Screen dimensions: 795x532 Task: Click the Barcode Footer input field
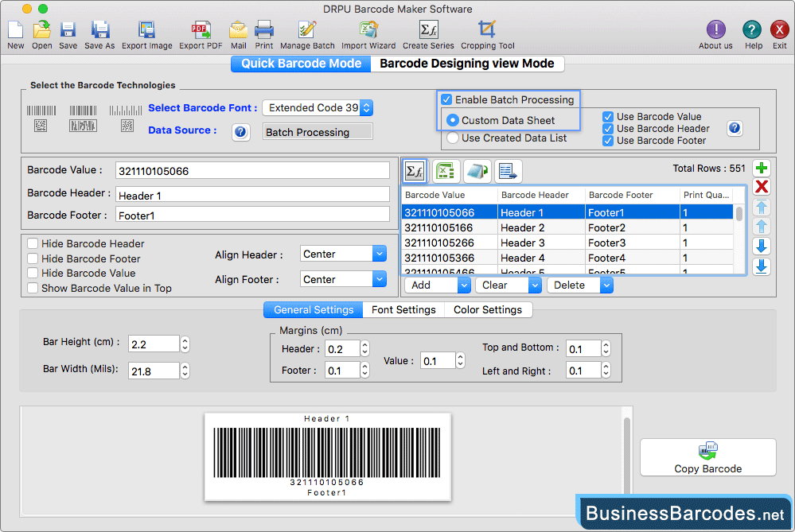click(x=252, y=215)
